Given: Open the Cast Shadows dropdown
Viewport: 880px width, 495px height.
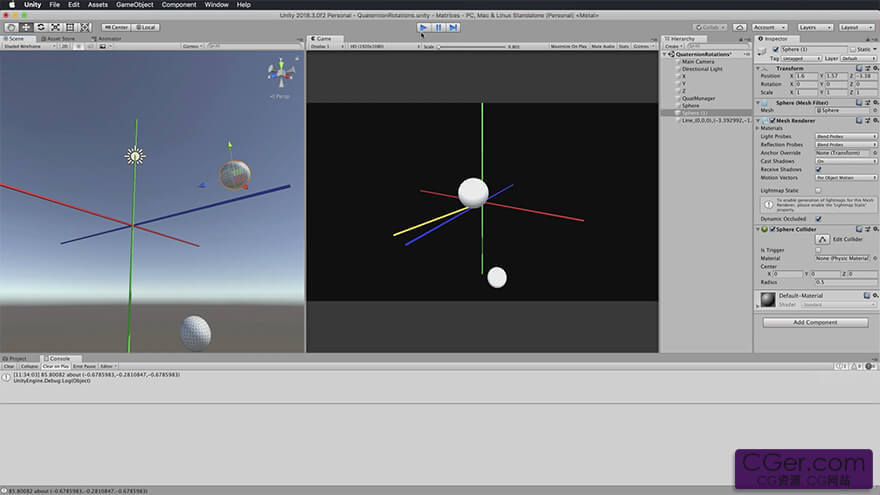Looking at the screenshot, I should (846, 161).
